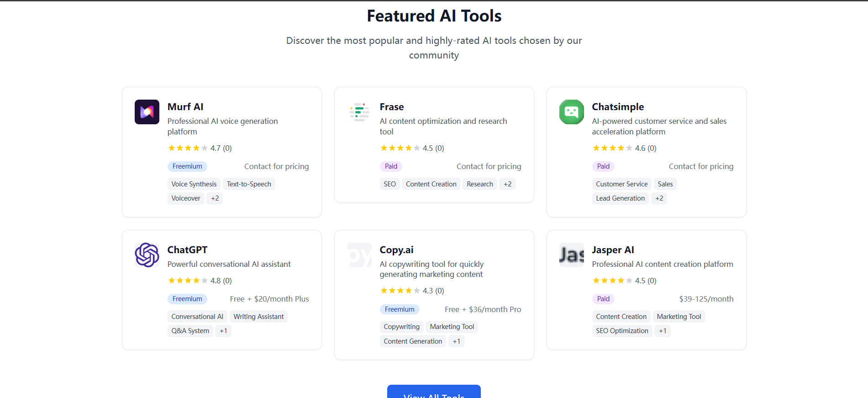
Task: Click the Murf AI logo icon
Action: [147, 112]
